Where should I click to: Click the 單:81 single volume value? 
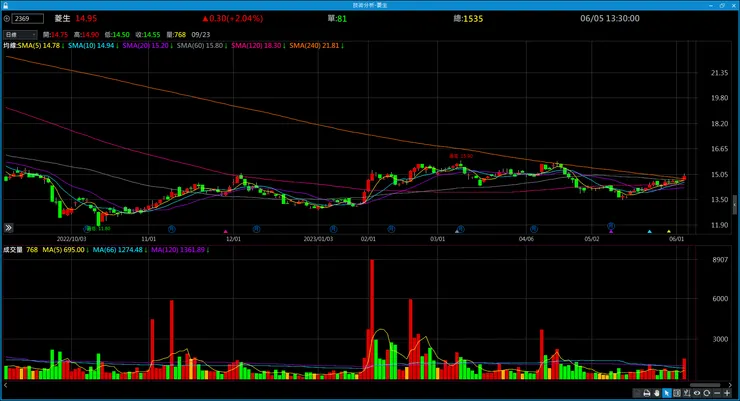[x=337, y=18]
